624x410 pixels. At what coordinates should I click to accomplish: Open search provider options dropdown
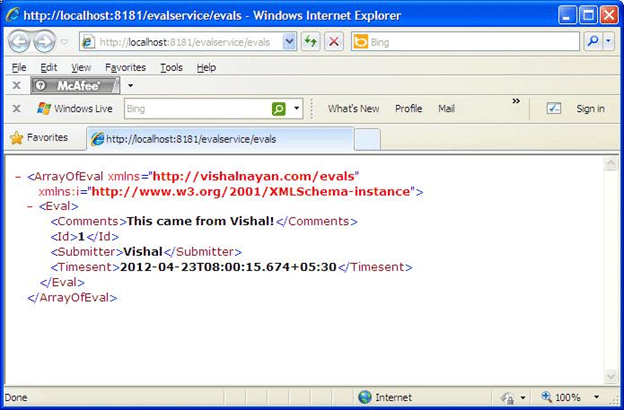pos(608,41)
